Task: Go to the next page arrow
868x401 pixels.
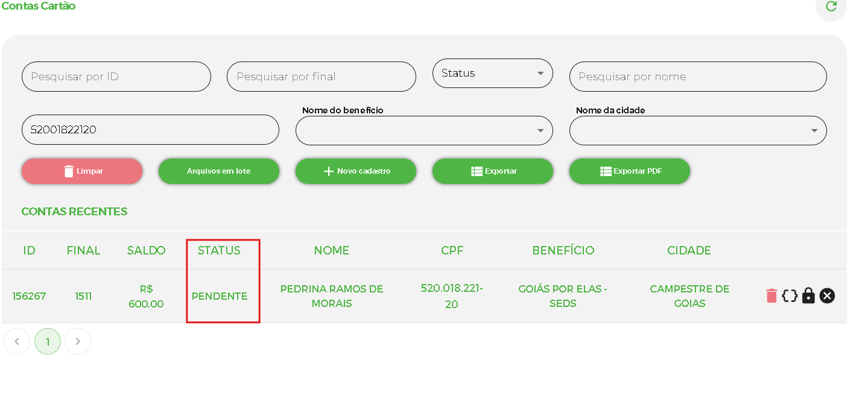Action: coord(78,341)
